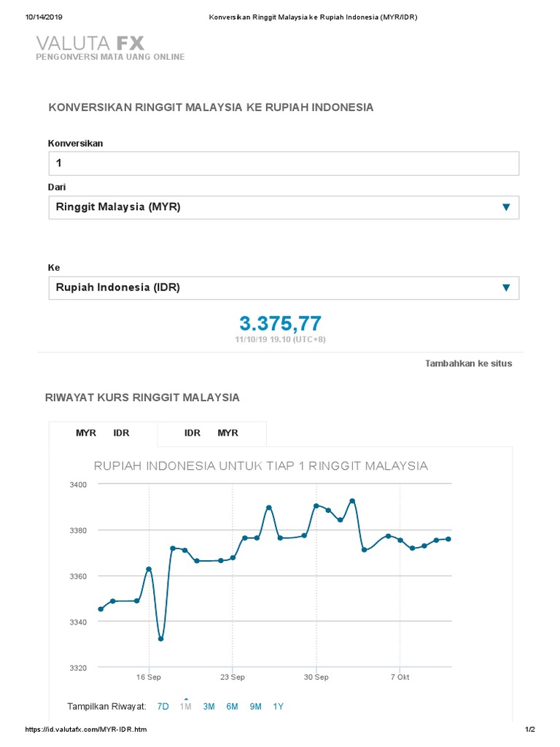Show 7D rate history
The width and height of the screenshot is (560, 747).
(163, 706)
